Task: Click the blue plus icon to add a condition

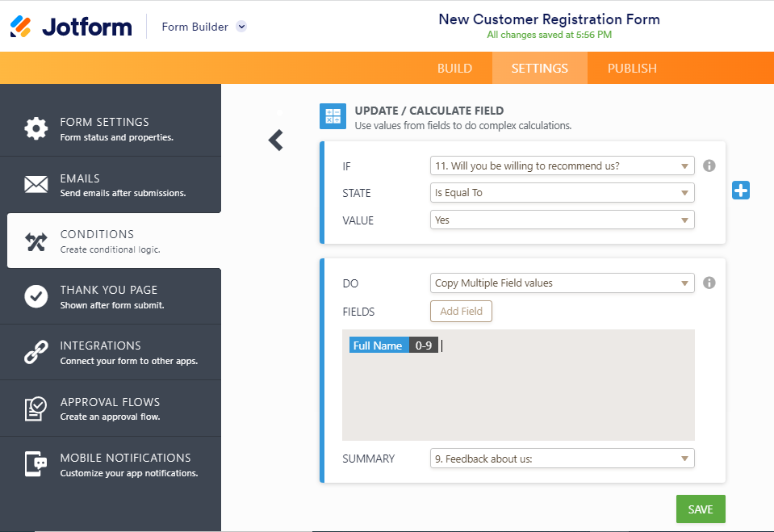Action: point(740,191)
